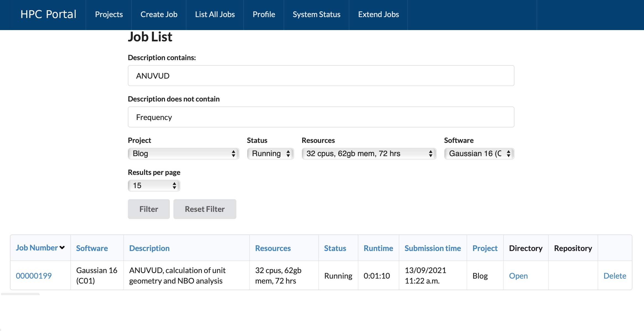This screenshot has height=331, width=644.
Task: Open the directory for job 00000199
Action: tap(518, 276)
